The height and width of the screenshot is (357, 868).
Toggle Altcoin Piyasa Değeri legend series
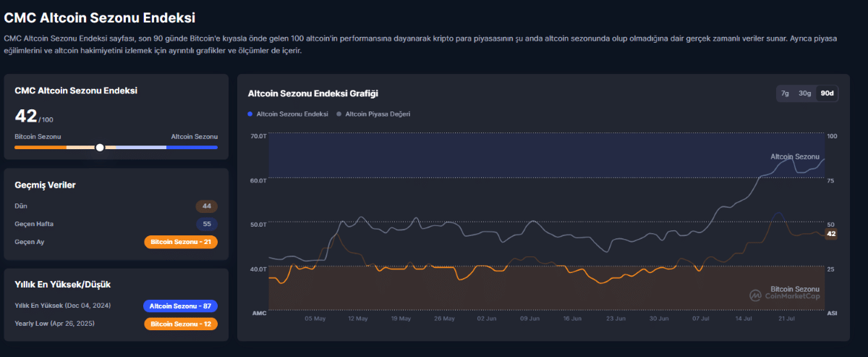(x=375, y=114)
